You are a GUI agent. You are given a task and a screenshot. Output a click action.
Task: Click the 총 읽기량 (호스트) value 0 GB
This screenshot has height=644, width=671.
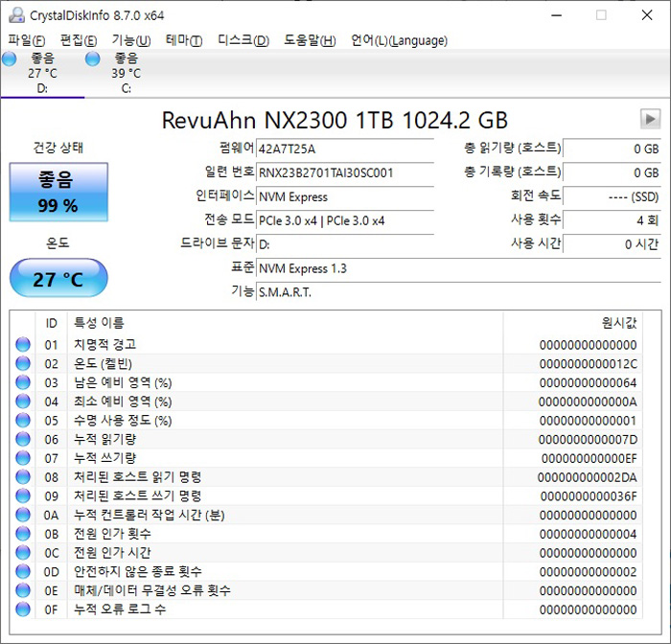tap(612, 149)
